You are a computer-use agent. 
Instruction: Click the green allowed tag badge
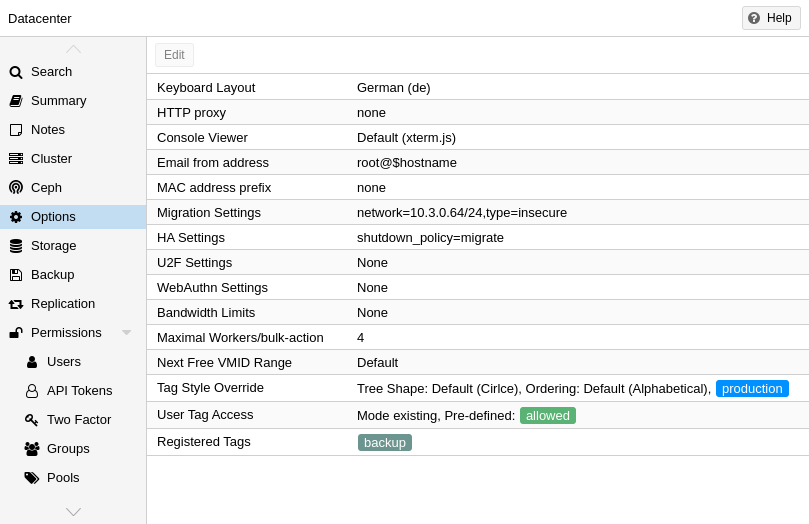547,416
